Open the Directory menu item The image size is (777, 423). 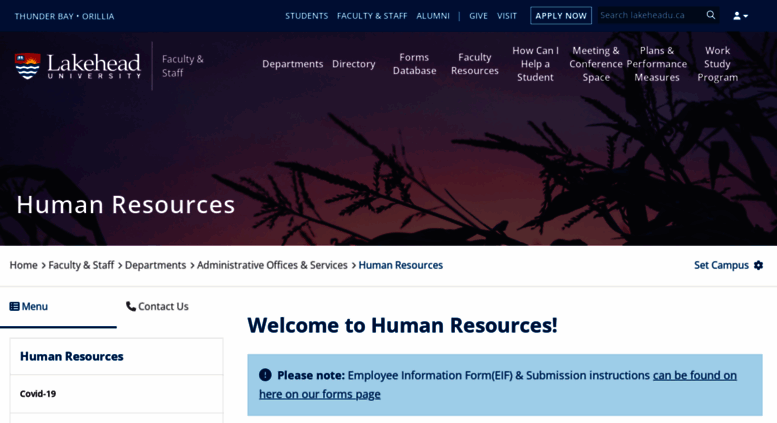[x=353, y=64]
